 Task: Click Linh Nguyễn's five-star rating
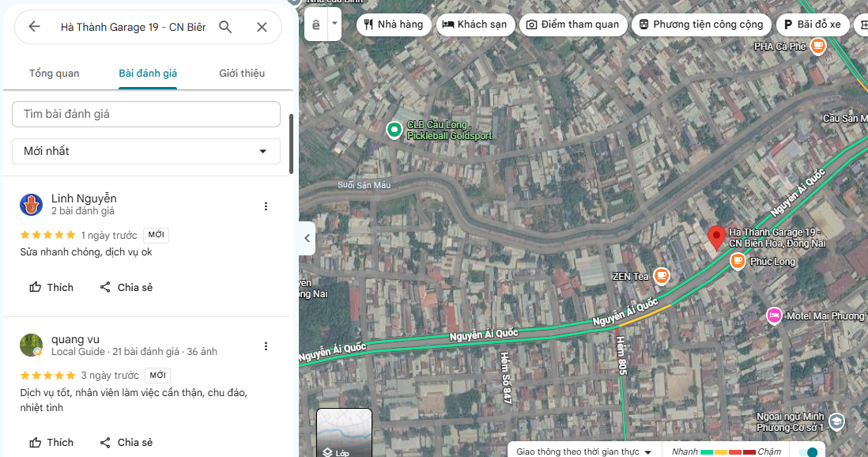click(x=47, y=235)
